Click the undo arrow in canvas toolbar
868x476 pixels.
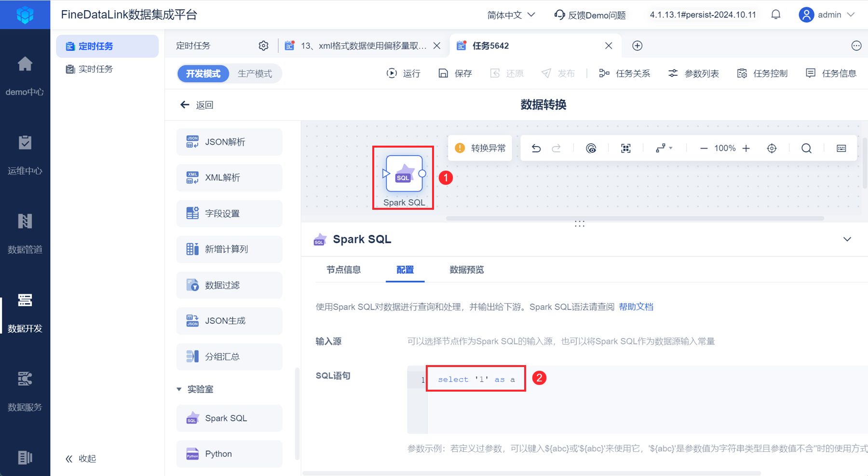pos(536,148)
